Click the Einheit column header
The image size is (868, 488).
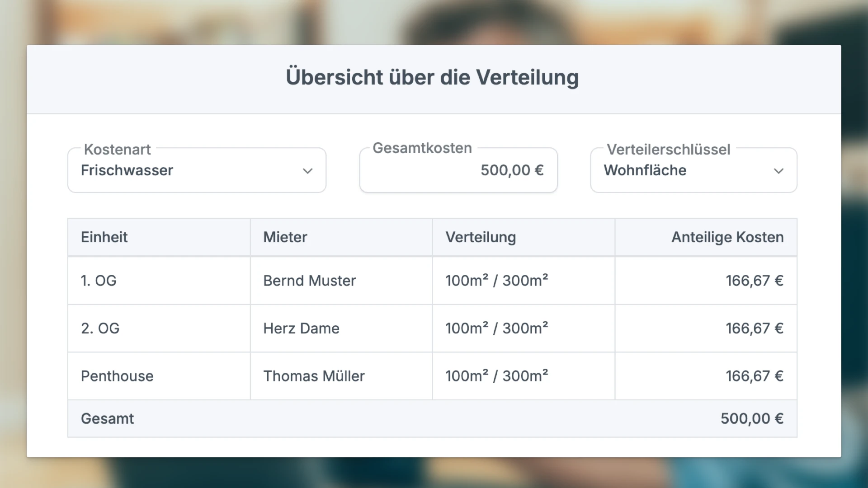pyautogui.click(x=104, y=237)
